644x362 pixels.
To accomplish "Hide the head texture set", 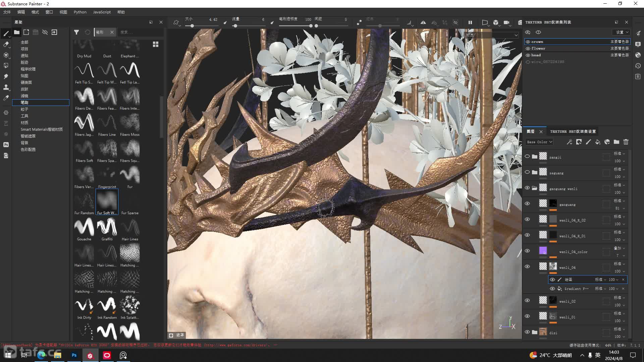I will [528, 55].
